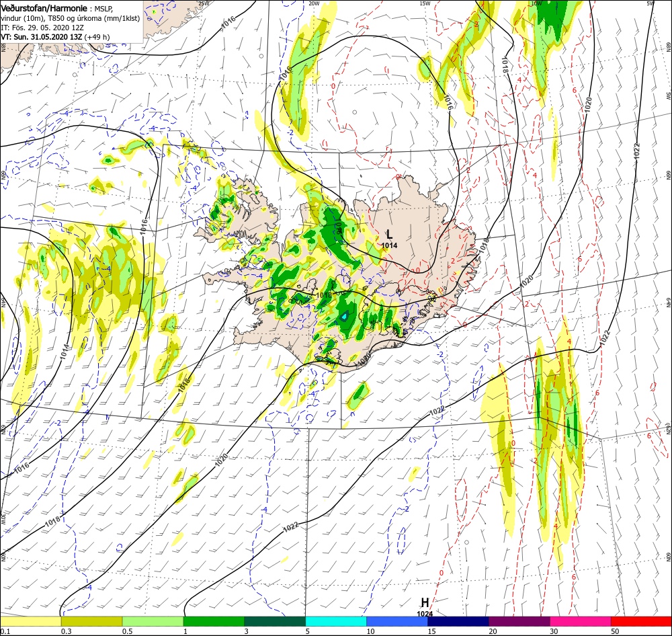Choose the purple 20–30 legend color block
Screen dimensions: 672x636
click(519, 621)
